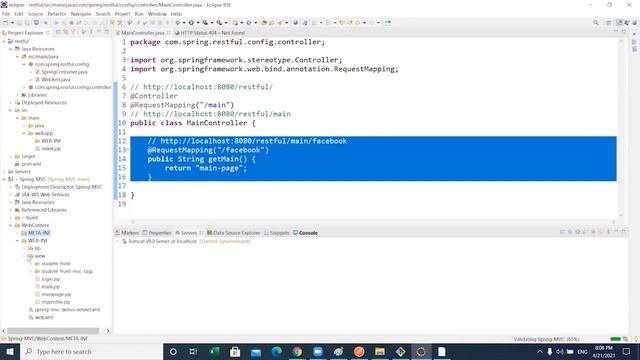640x360 pixels.
Task: Select myprofile.jsp in the view folder
Action: click(56, 302)
